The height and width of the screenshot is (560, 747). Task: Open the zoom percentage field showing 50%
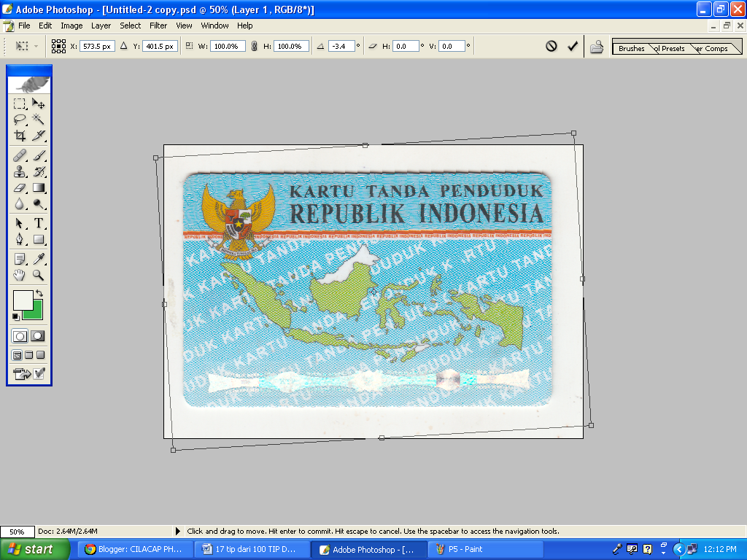pos(18,532)
